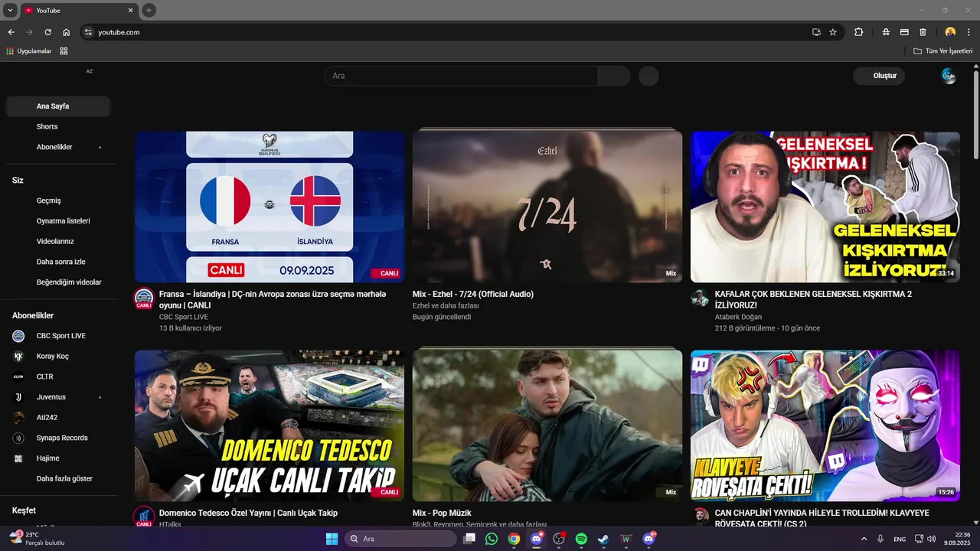
Task: Open the ENG language switcher
Action: coord(900,539)
